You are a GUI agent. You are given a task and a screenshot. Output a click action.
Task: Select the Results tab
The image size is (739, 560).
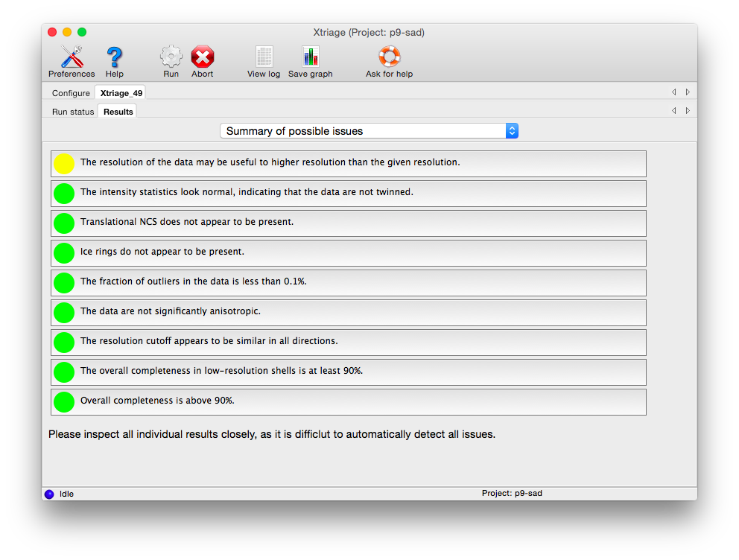[118, 112]
